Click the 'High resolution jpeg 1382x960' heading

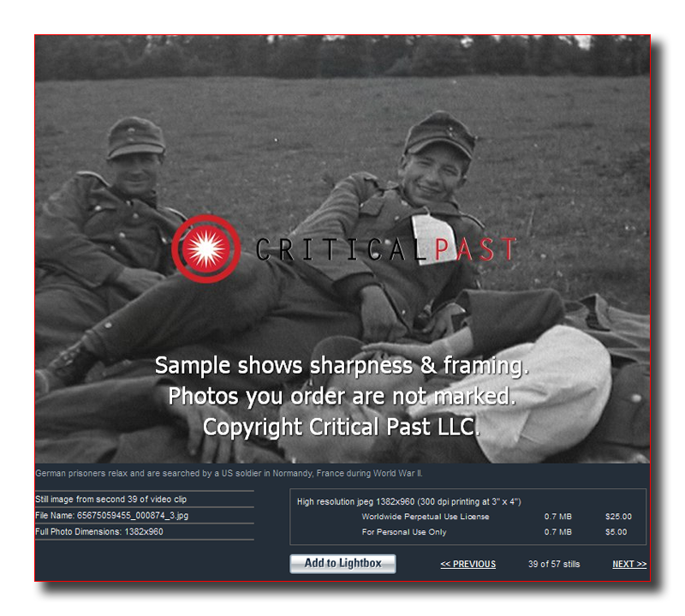point(409,501)
